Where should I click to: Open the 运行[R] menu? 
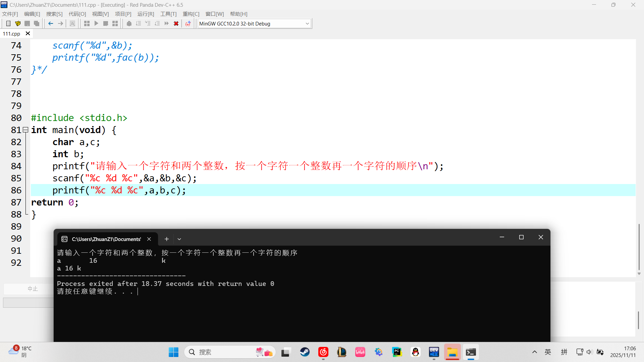pyautogui.click(x=145, y=14)
